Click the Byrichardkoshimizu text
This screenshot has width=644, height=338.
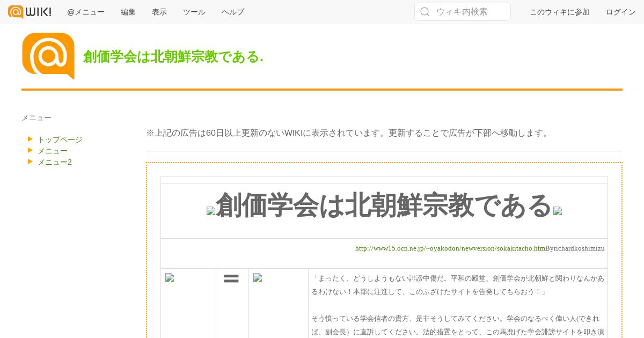575,248
